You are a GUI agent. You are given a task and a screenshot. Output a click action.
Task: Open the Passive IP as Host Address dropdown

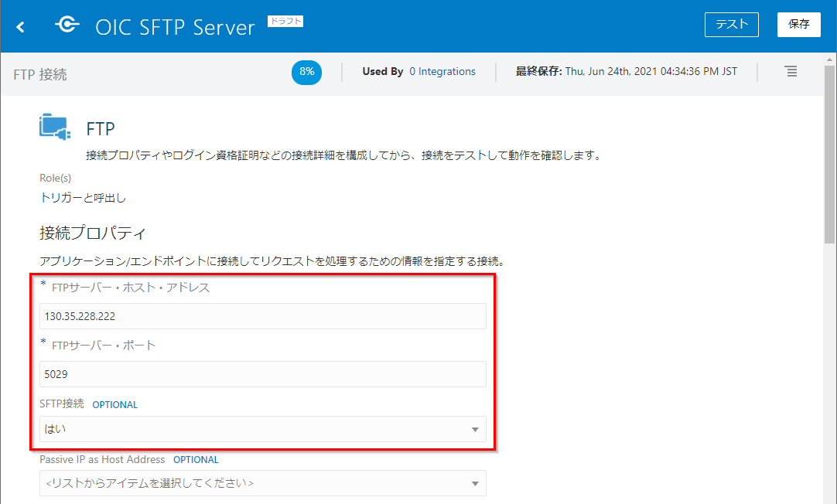tap(263, 483)
